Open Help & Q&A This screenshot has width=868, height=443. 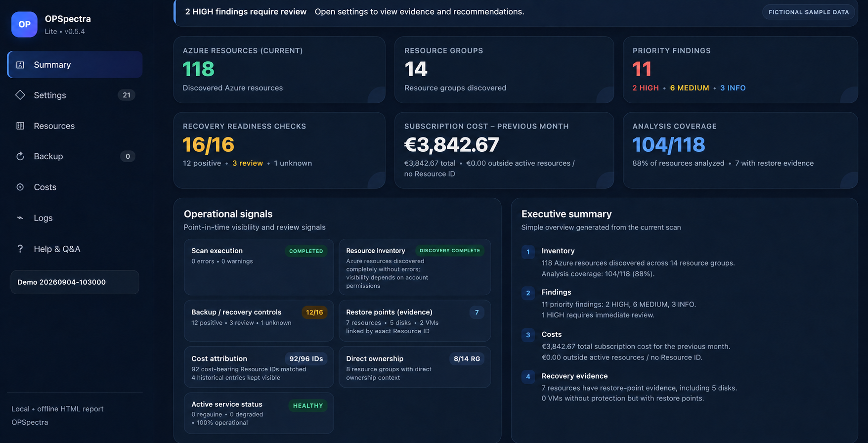pyautogui.click(x=75, y=249)
